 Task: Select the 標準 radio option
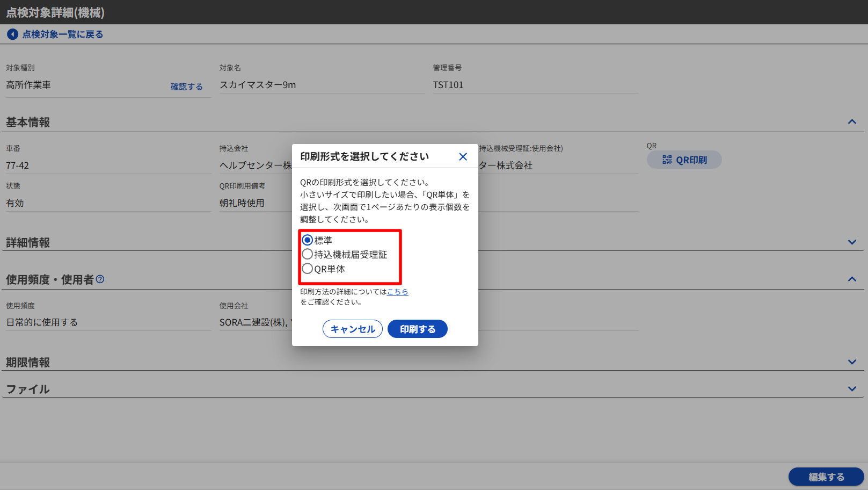click(308, 240)
